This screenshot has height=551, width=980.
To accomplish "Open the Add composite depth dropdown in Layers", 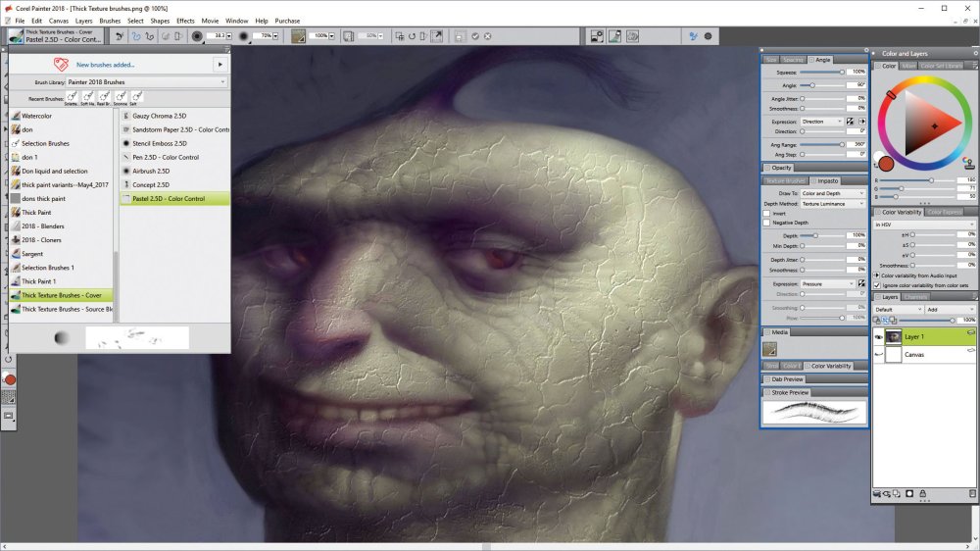I will (951, 309).
